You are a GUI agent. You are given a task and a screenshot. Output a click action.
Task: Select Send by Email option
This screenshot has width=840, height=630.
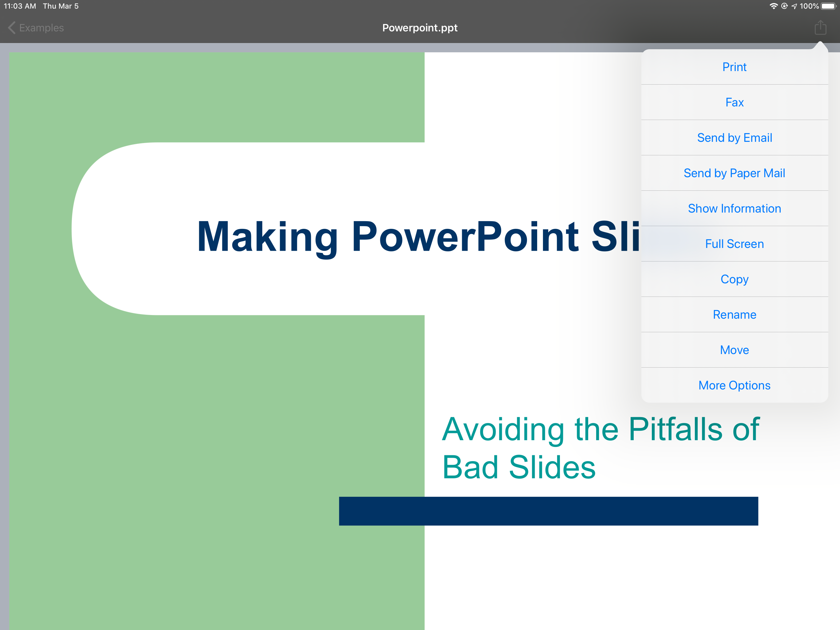tap(734, 138)
